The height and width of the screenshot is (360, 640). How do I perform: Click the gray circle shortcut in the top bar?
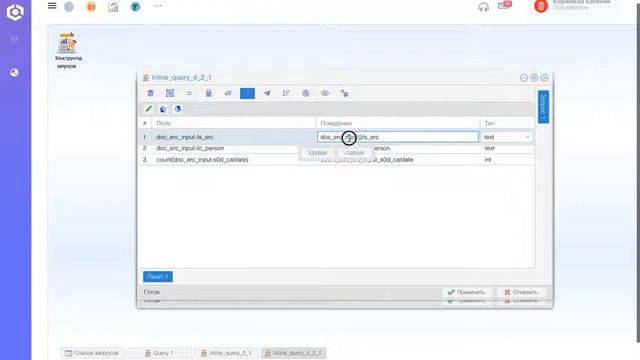tap(69, 7)
